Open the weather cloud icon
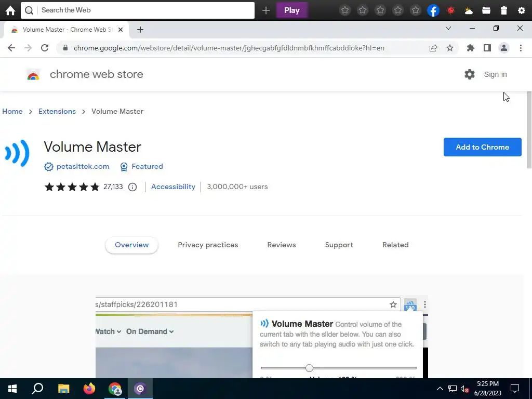The height and width of the screenshot is (399, 532). click(469, 11)
